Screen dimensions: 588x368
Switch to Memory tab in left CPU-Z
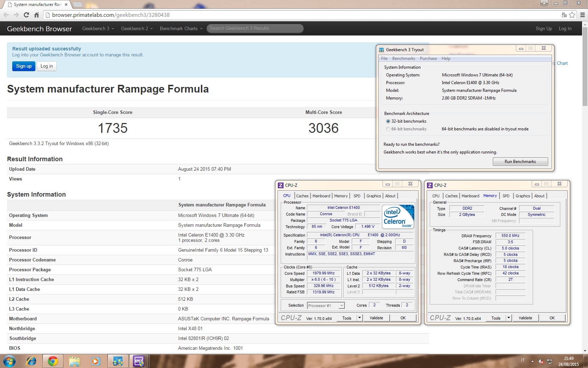341,196
